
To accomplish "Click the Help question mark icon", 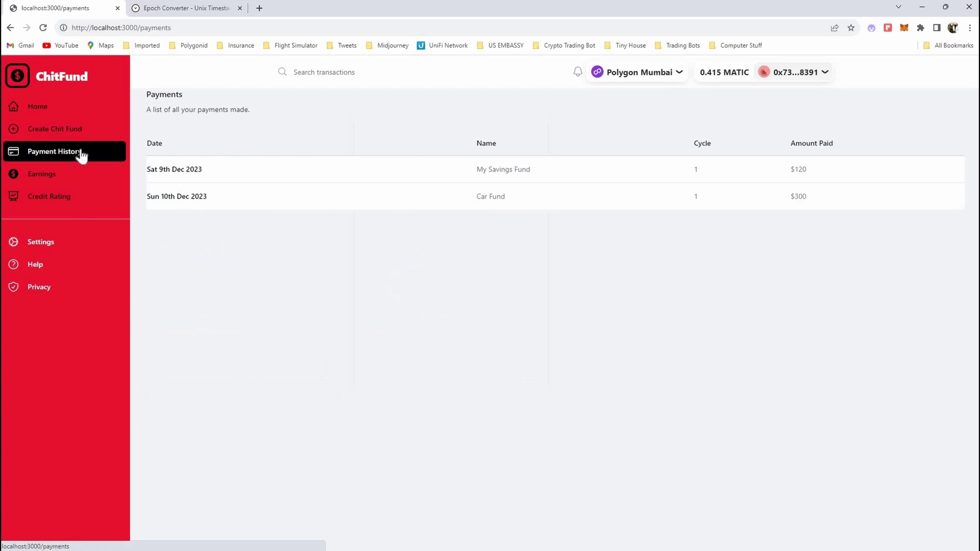I will [x=14, y=264].
